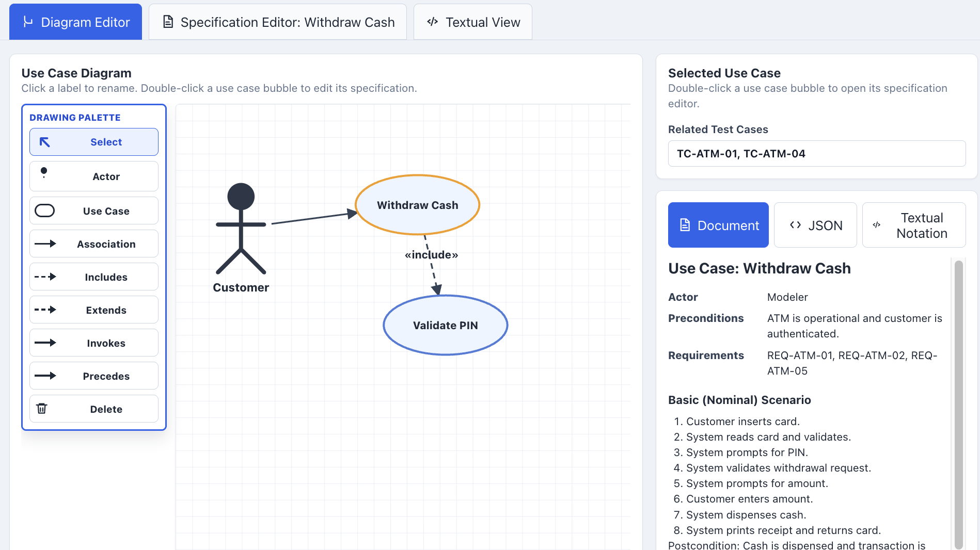This screenshot has width=980, height=550.
Task: Switch to the JSON view
Action: [x=815, y=225]
